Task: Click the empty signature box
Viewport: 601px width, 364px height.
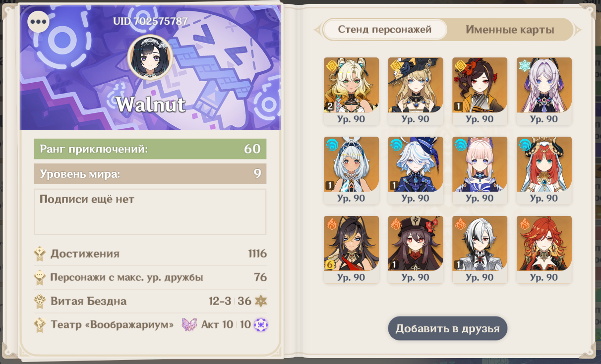Action: (x=150, y=211)
